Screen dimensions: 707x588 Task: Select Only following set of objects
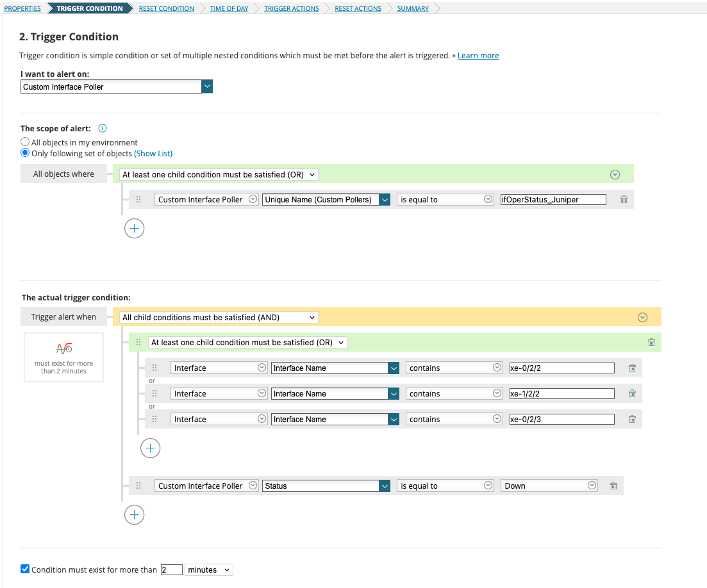click(25, 153)
